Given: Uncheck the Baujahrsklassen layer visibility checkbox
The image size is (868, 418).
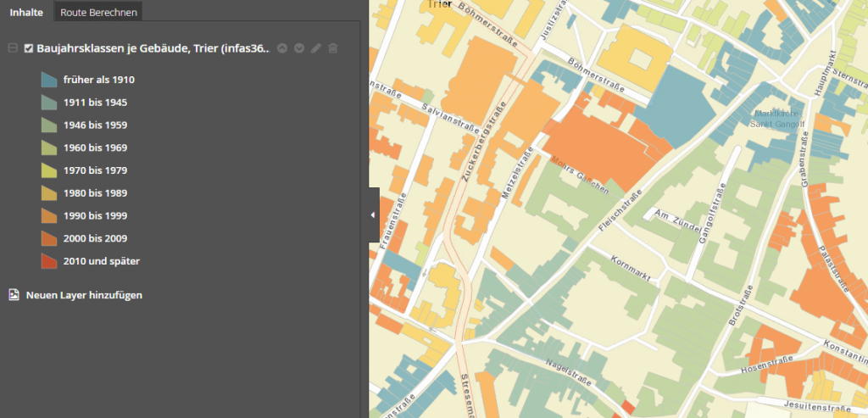Looking at the screenshot, I should (x=29, y=49).
